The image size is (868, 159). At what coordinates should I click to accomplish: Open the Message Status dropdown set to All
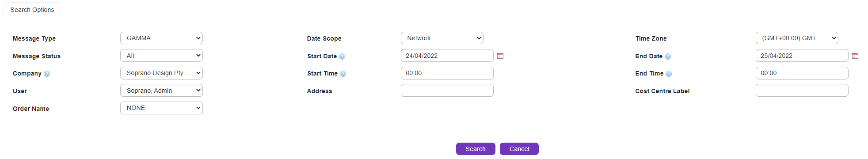pyautogui.click(x=161, y=56)
